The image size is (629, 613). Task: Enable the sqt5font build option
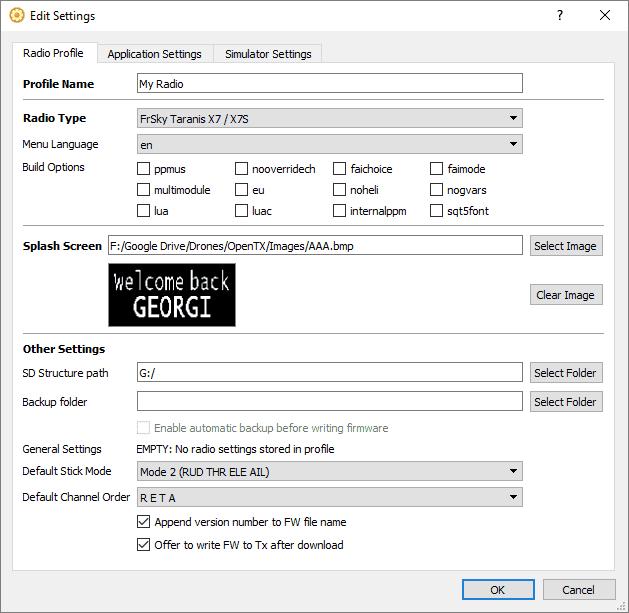coord(436,211)
